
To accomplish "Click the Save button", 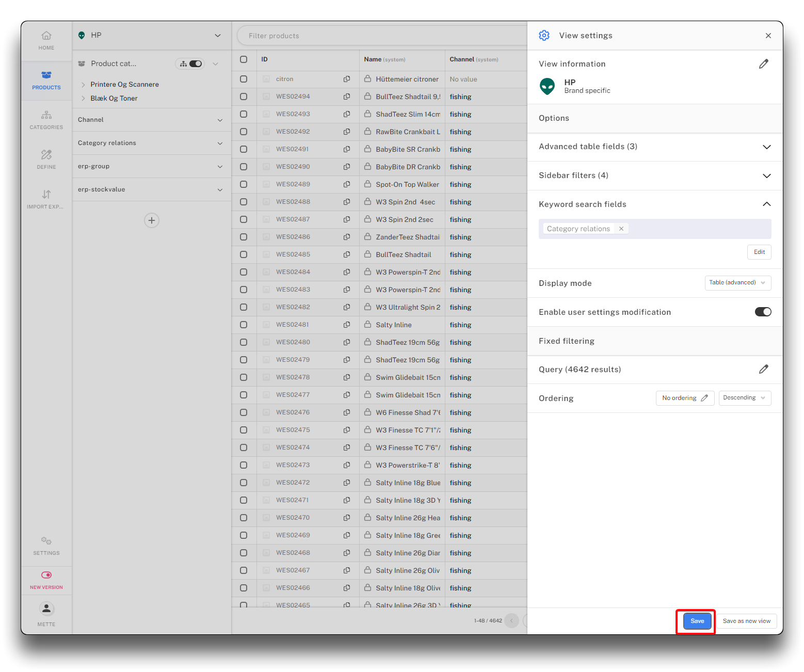I will tap(697, 621).
